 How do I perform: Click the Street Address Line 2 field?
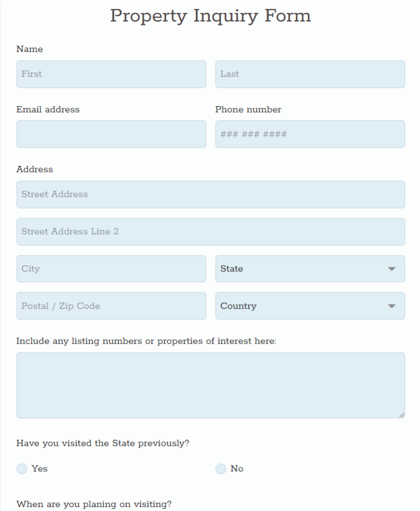pyautogui.click(x=210, y=231)
